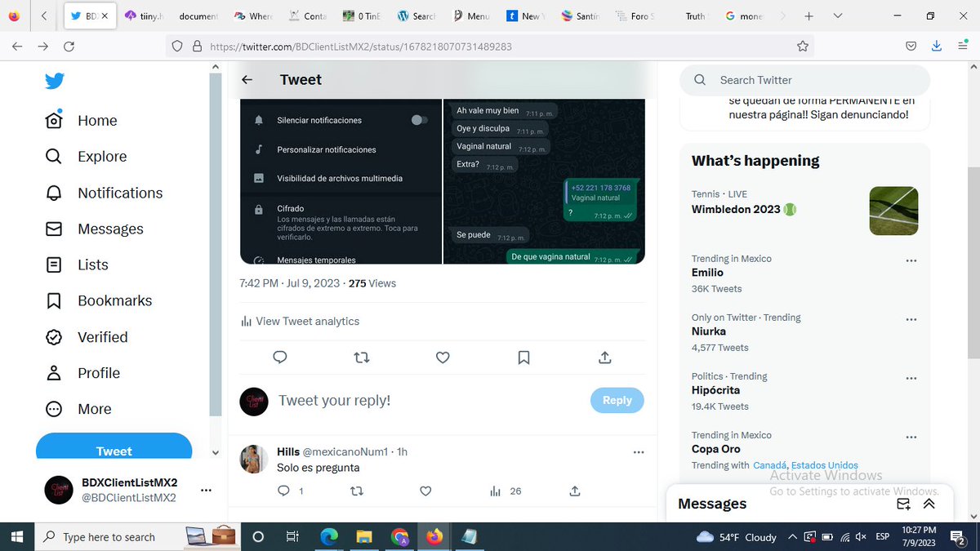Click the Canadá trending link
The image size is (980, 551).
(x=769, y=465)
